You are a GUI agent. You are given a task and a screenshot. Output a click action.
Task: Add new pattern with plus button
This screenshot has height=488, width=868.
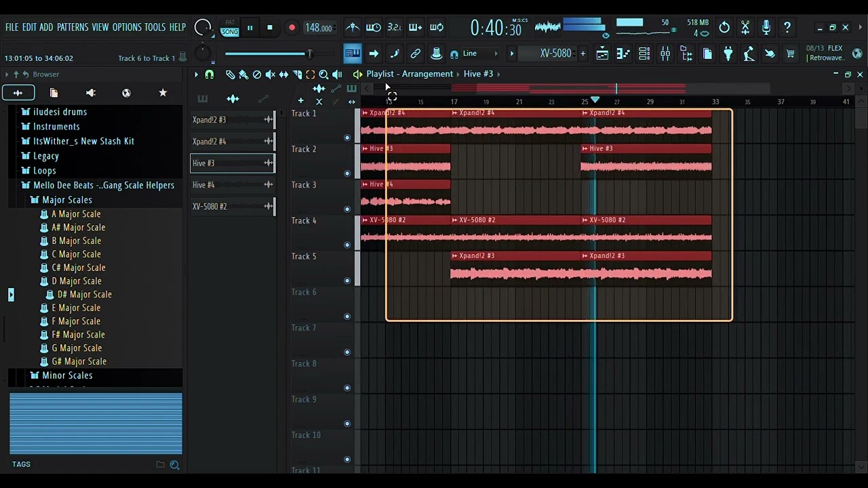(x=583, y=54)
